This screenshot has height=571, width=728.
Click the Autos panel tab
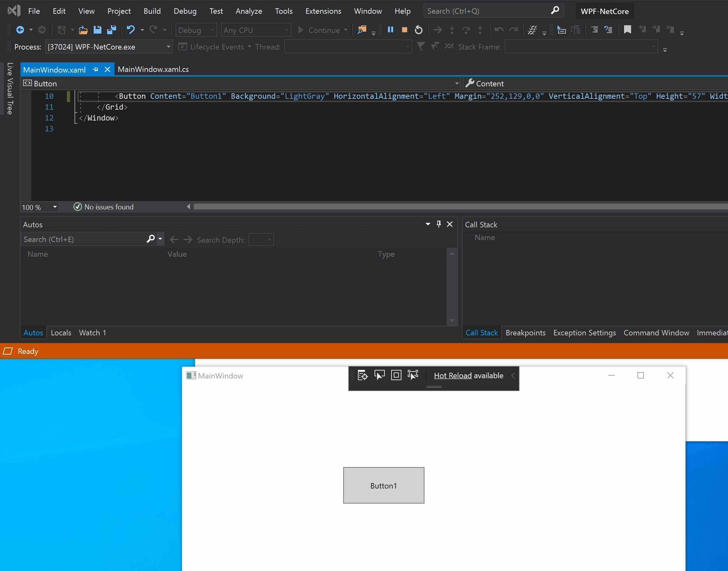[33, 332]
